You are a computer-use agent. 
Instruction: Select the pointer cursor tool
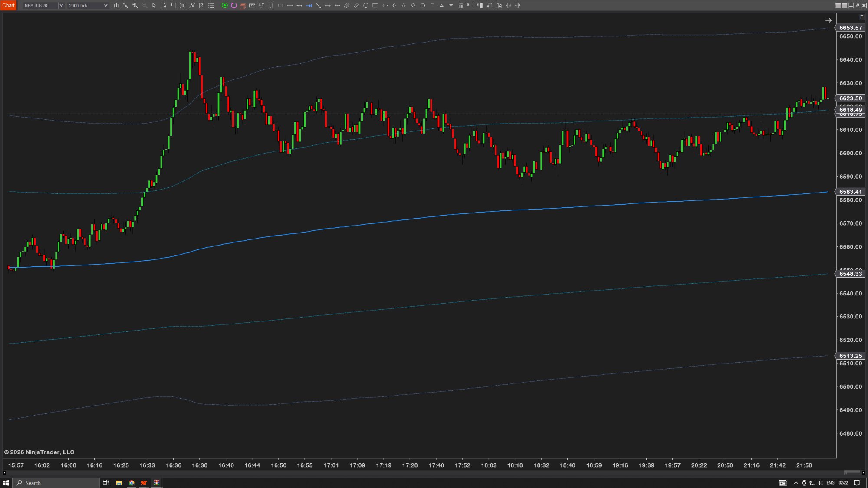click(154, 6)
